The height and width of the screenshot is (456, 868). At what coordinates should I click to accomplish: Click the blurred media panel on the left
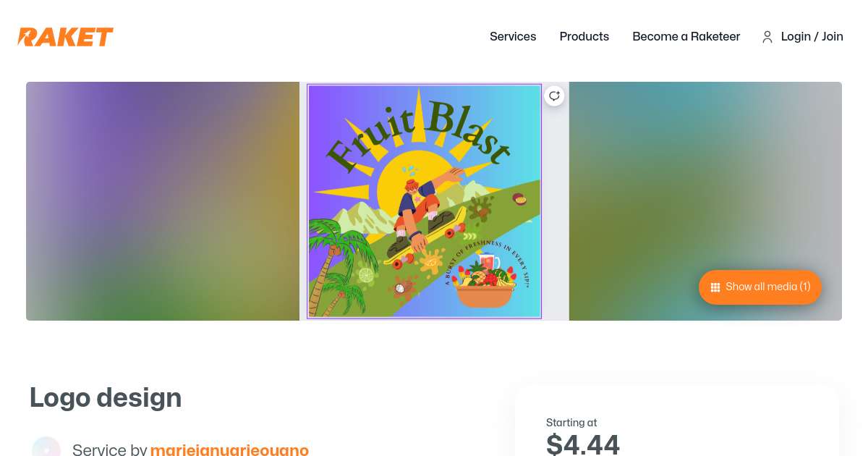point(163,201)
